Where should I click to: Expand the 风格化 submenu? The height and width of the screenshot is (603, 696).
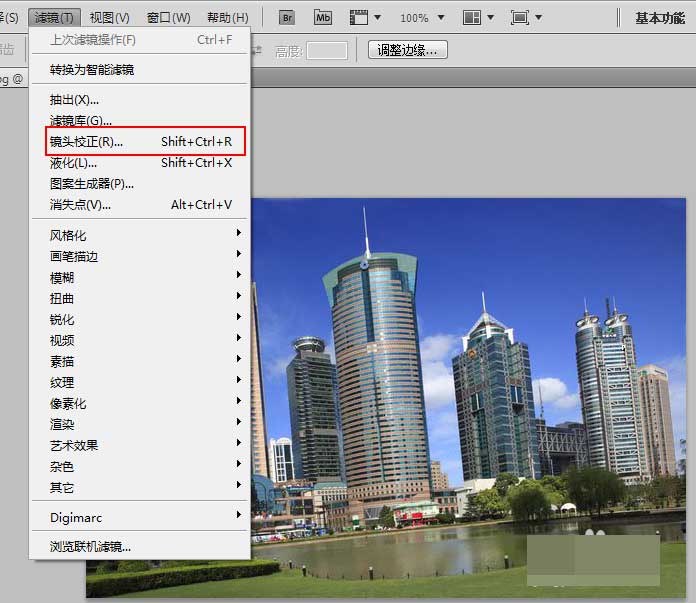[x=139, y=235]
